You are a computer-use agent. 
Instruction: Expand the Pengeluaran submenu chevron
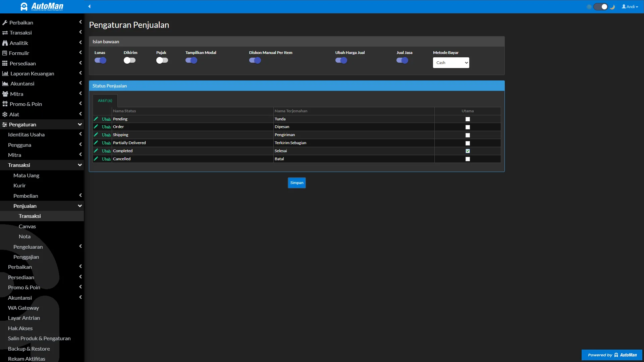pyautogui.click(x=80, y=246)
